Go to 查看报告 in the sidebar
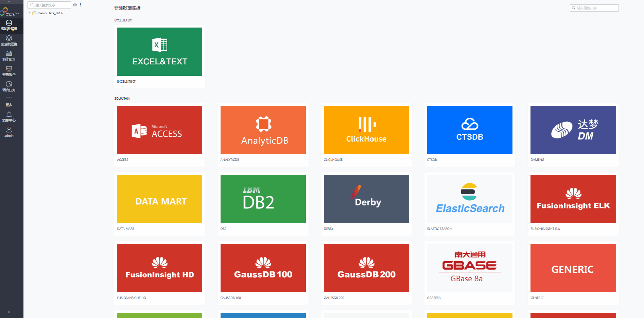Image resolution: width=644 pixels, height=318 pixels. [9, 71]
